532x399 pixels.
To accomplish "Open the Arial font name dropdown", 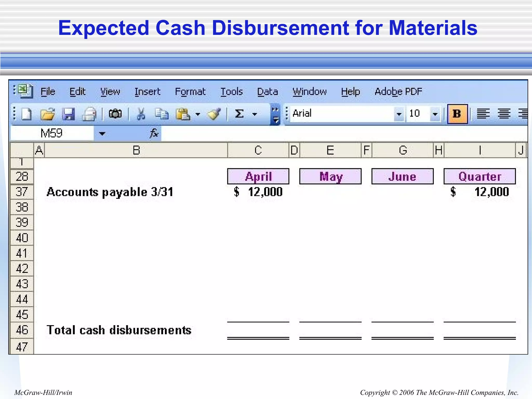I will (399, 114).
